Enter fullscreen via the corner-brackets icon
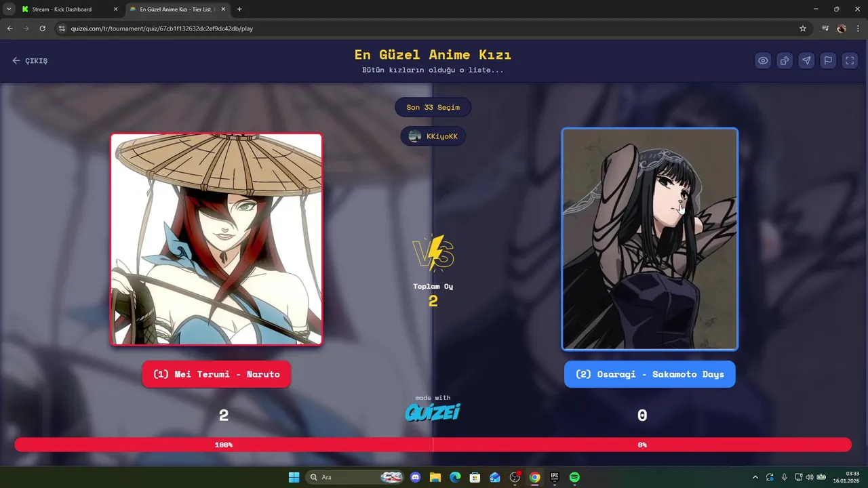 pyautogui.click(x=850, y=60)
